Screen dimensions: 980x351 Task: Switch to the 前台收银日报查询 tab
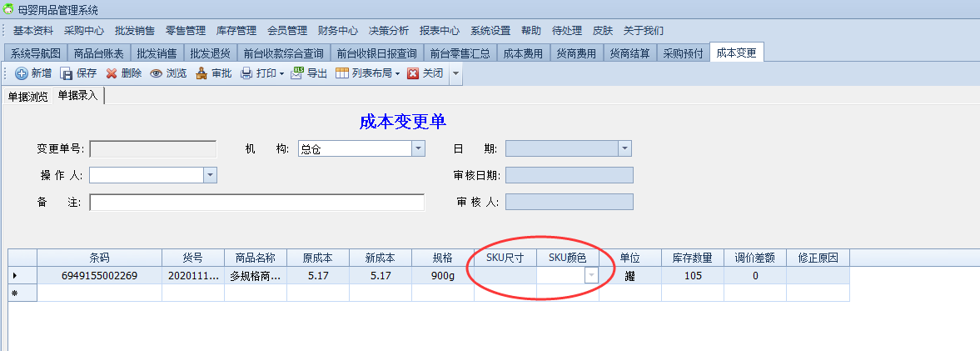tap(377, 53)
